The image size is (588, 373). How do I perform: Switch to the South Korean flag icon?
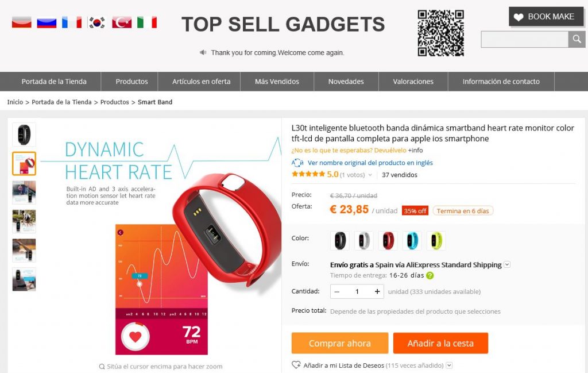point(96,22)
